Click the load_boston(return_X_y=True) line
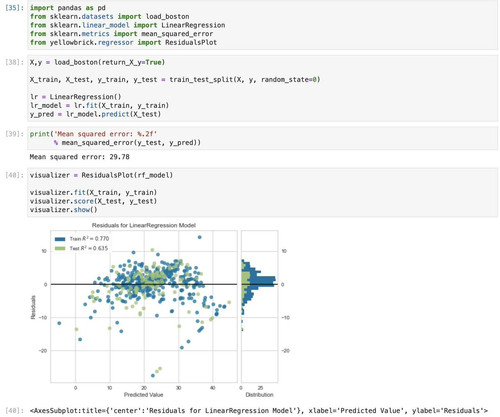Screen dimensions: 500x417 [x=97, y=62]
